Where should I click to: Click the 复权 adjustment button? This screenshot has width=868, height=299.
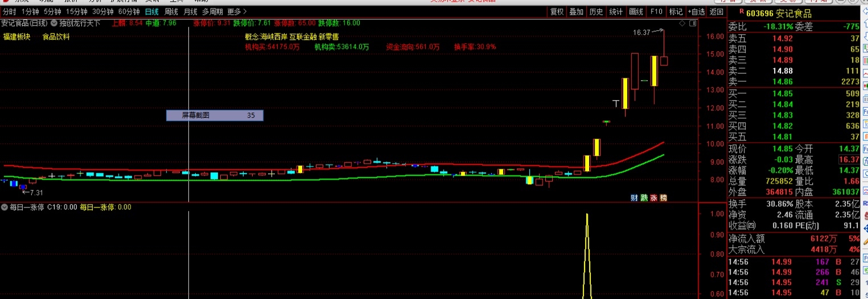point(557,11)
